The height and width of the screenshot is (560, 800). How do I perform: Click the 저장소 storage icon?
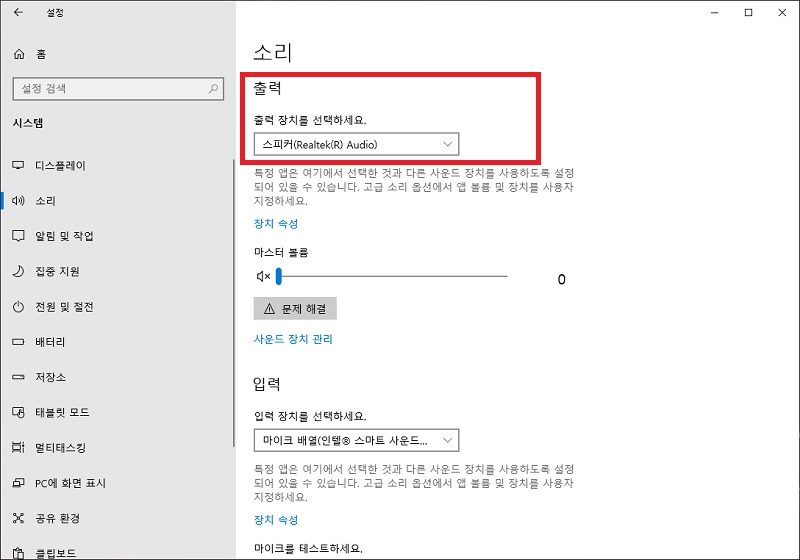18,377
